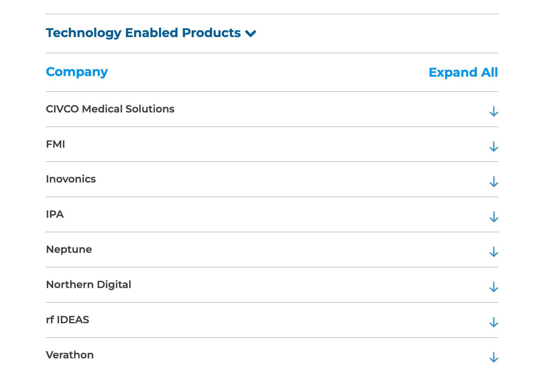
Task: Click the down arrow in the Verathon row
Action: [x=493, y=357]
